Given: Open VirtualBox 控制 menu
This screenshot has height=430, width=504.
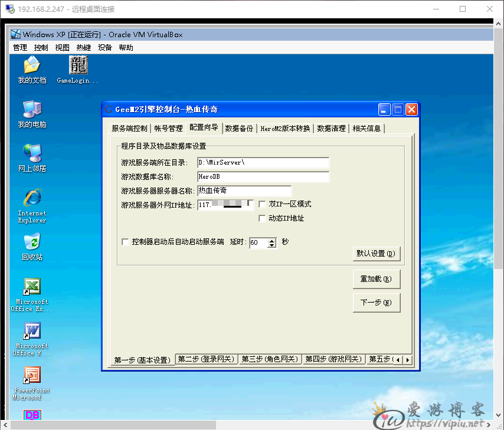Looking at the screenshot, I should [41, 48].
